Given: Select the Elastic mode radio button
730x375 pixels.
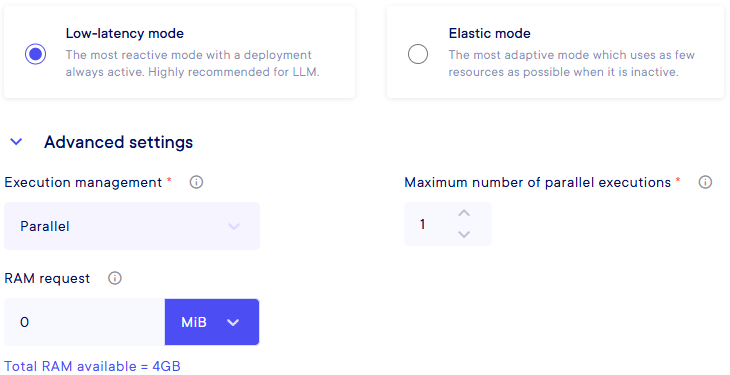Looking at the screenshot, I should tap(418, 54).
